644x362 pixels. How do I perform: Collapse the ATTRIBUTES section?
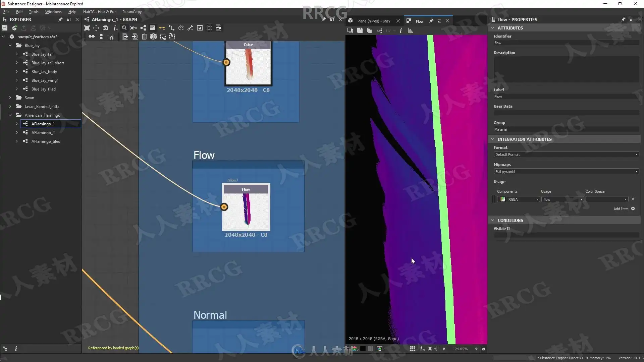click(x=492, y=28)
